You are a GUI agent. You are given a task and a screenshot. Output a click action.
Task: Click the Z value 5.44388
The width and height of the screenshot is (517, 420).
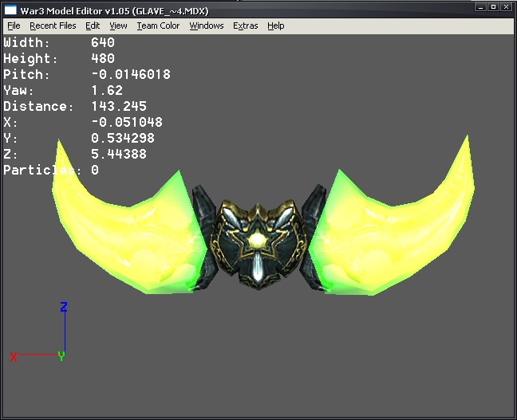(x=119, y=154)
